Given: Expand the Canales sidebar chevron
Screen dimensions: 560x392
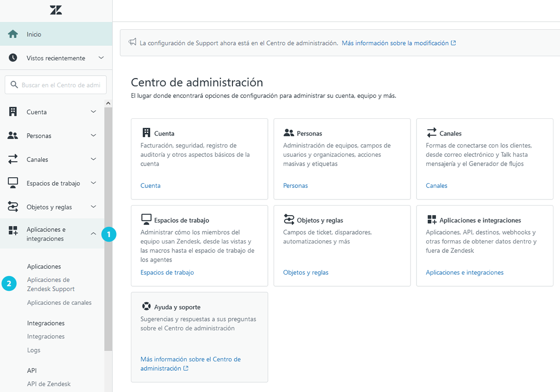Looking at the screenshot, I should tap(93, 159).
